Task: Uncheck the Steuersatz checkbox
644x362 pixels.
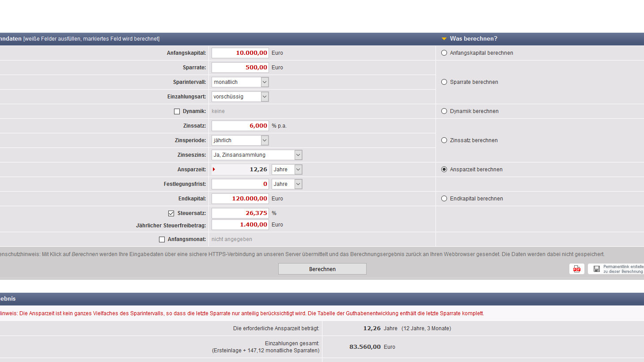Action: click(171, 214)
